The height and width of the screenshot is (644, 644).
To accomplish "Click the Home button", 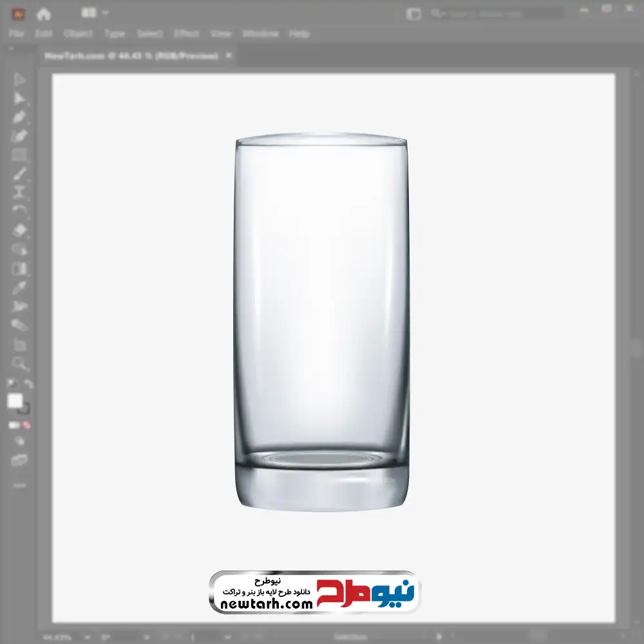I will (x=43, y=14).
